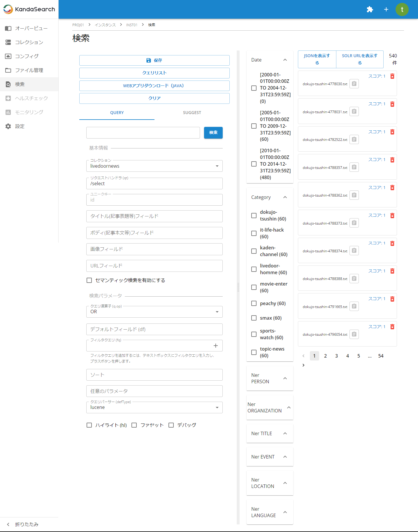Copy clipboard icon for dokujo-tsushin-4788388.txt
The height and width of the screenshot is (532, 418).
354,279
